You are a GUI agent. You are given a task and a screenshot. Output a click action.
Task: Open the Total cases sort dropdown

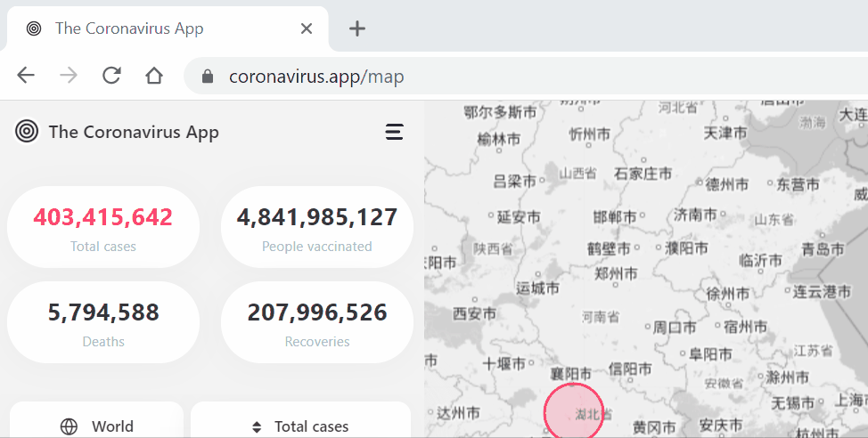300,420
